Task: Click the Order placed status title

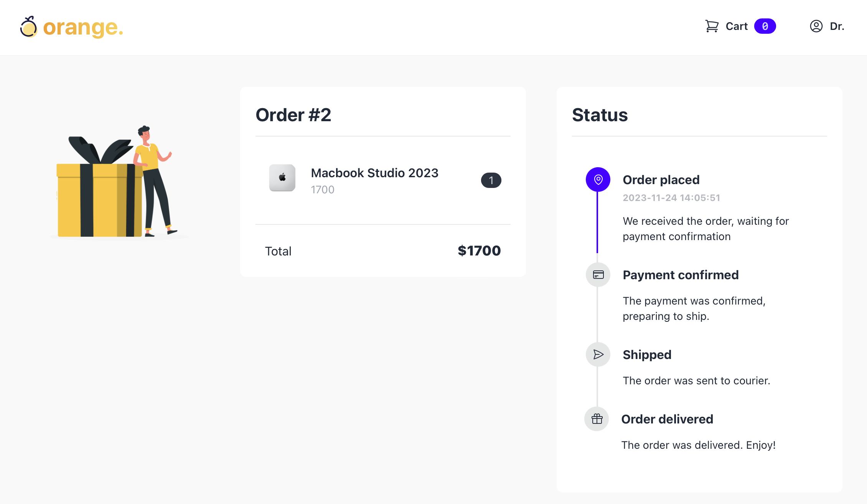Action: 661,180
